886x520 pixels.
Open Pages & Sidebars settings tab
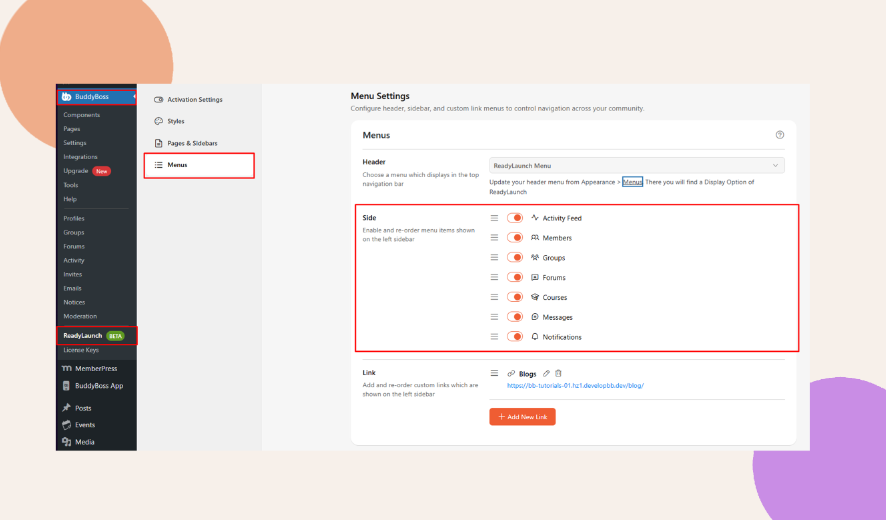[192, 143]
